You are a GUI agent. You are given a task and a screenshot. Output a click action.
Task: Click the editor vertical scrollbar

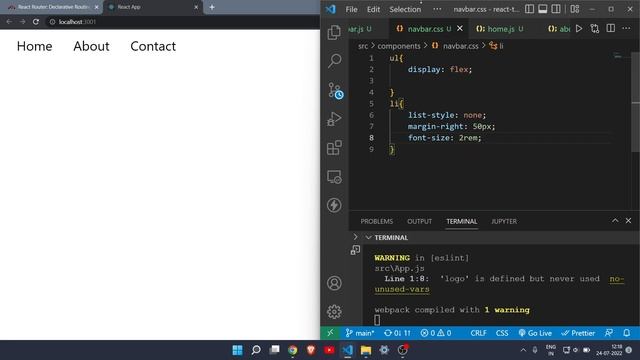coord(636,102)
